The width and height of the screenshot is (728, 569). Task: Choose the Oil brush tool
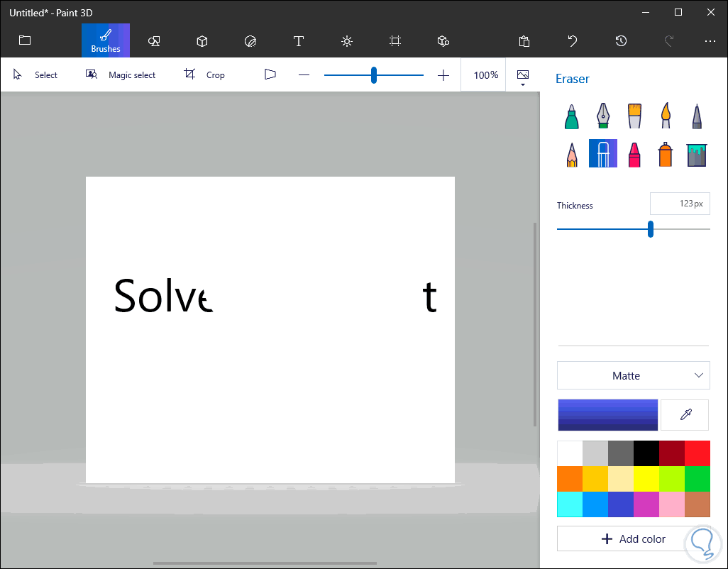(x=634, y=116)
